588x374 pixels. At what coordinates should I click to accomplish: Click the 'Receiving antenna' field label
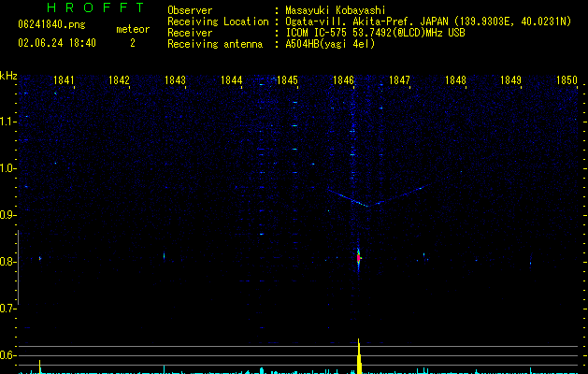215,44
